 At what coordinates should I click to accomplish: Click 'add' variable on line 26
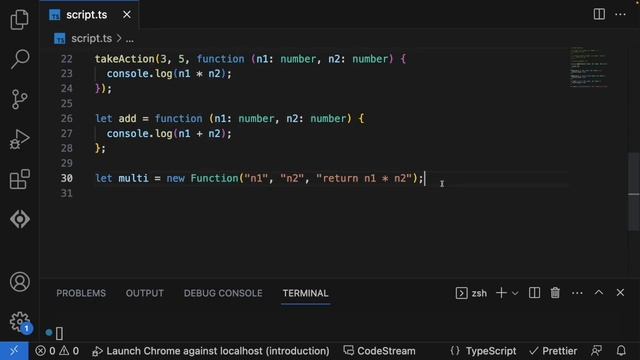pyautogui.click(x=127, y=119)
